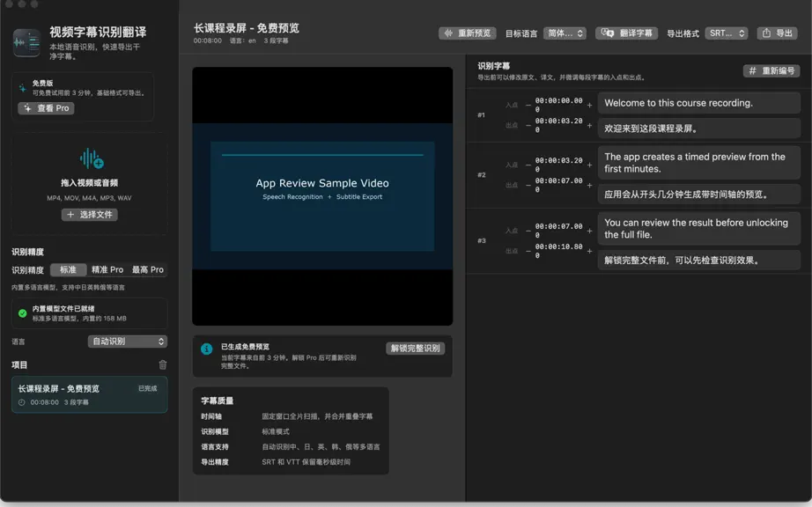Edit translation 欢迎来到这段课程录屏。
The image size is (812, 507).
point(699,129)
